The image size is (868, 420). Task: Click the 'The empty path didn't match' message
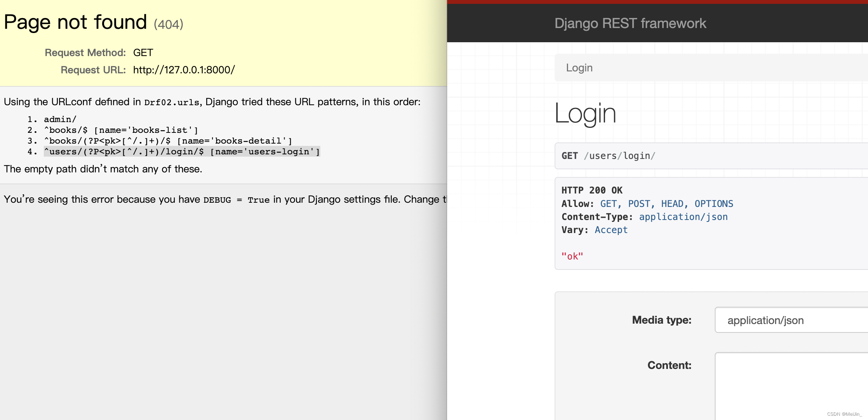[x=103, y=169]
